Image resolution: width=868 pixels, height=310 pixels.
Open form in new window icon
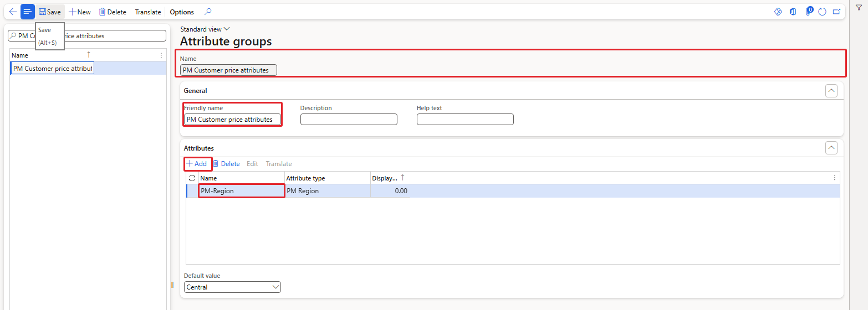tap(836, 12)
